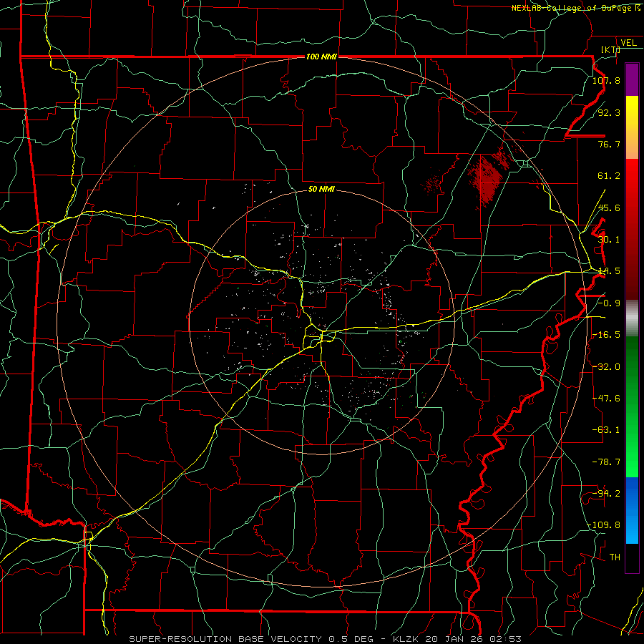
Task: Click the 100 NMI range ring label
Action: 321,57
